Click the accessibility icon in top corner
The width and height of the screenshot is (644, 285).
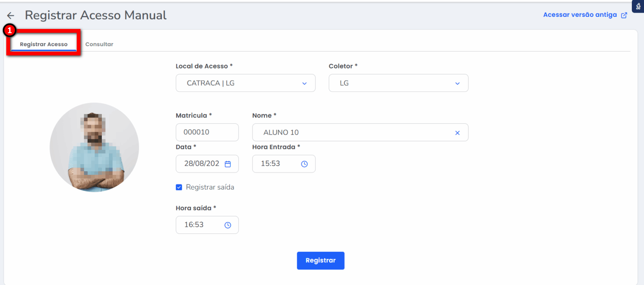click(x=638, y=6)
